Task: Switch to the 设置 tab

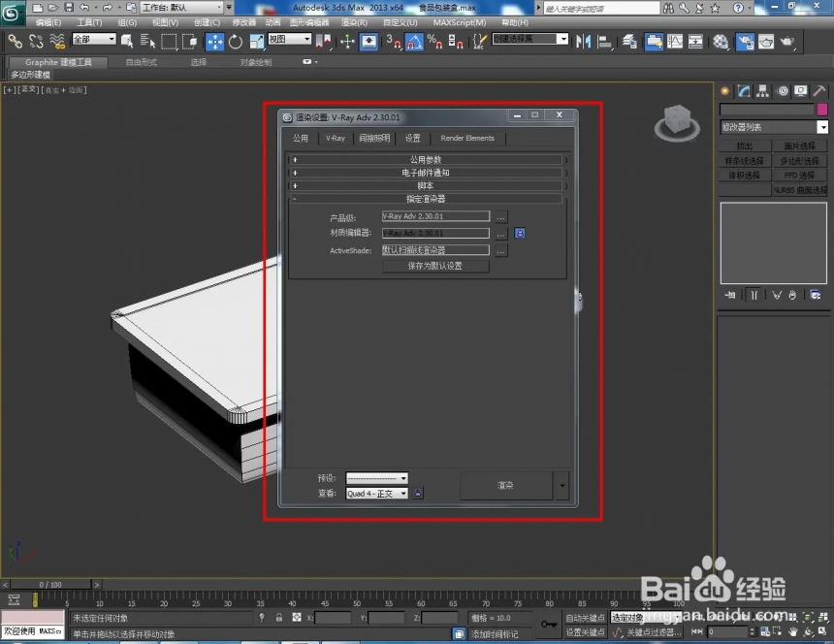Action: tap(412, 139)
